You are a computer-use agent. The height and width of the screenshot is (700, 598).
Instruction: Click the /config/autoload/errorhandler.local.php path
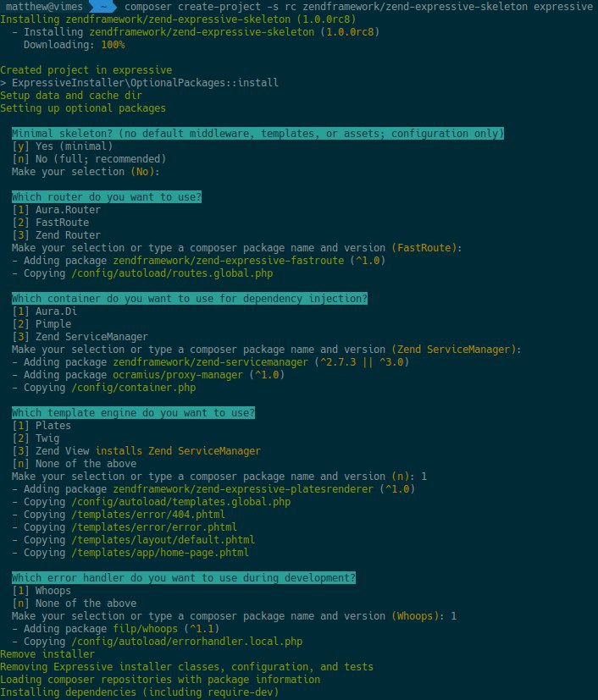point(186,642)
